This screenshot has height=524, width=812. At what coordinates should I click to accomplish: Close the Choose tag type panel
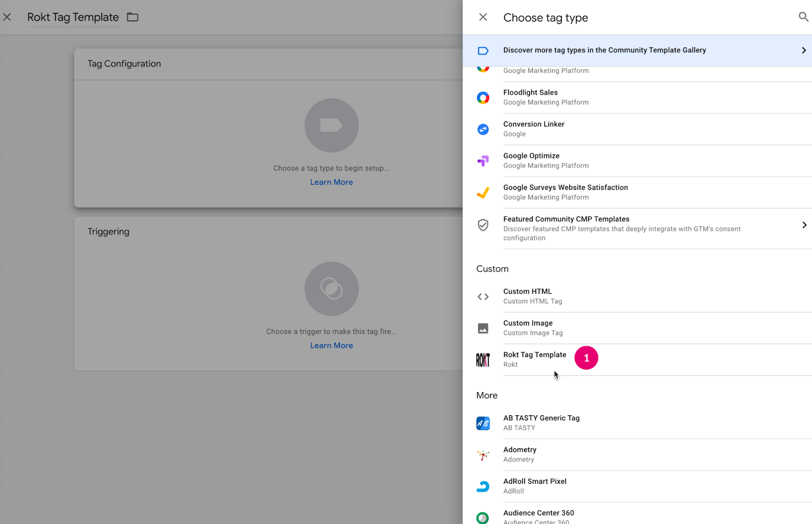tap(483, 17)
